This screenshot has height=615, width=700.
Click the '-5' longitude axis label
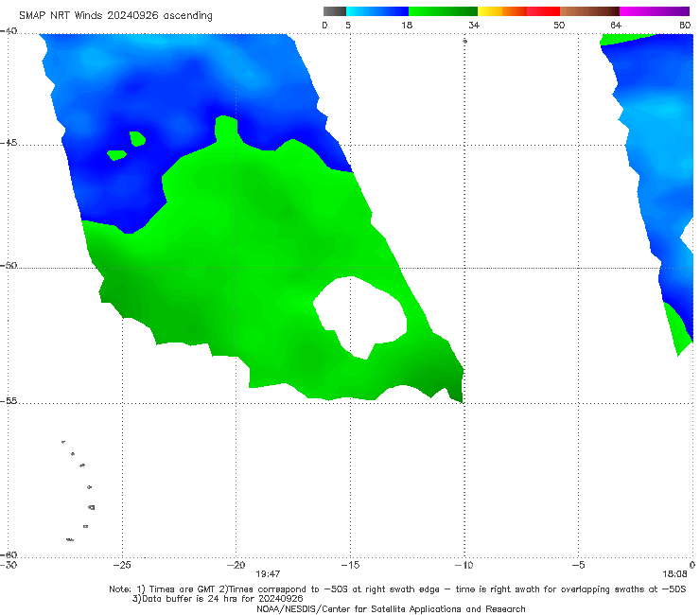pyautogui.click(x=578, y=565)
